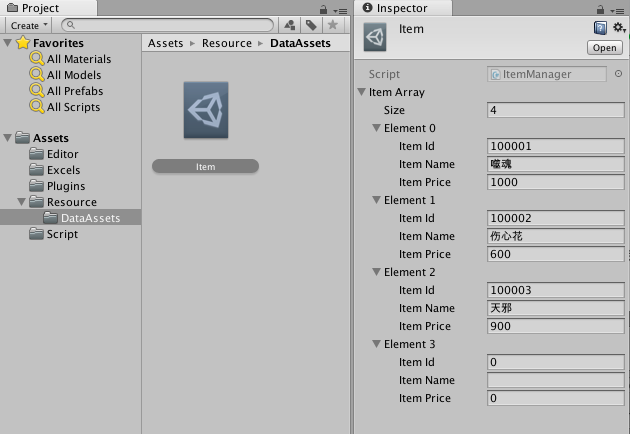Click Element 3 Item Id field

[x=556, y=362]
